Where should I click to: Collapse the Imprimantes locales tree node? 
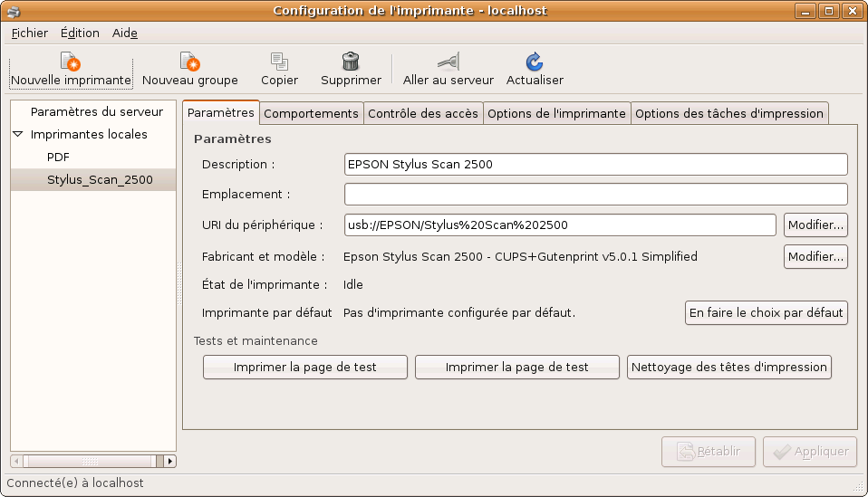(19, 135)
